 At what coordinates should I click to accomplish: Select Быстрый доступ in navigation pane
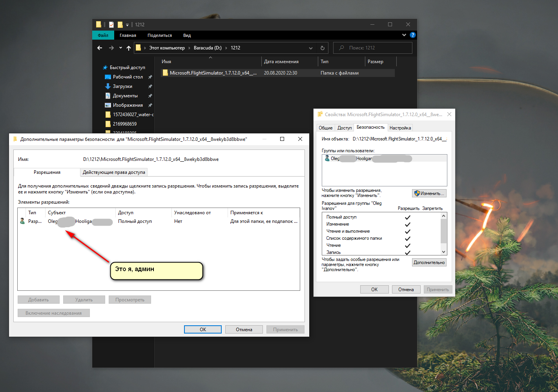click(x=128, y=67)
